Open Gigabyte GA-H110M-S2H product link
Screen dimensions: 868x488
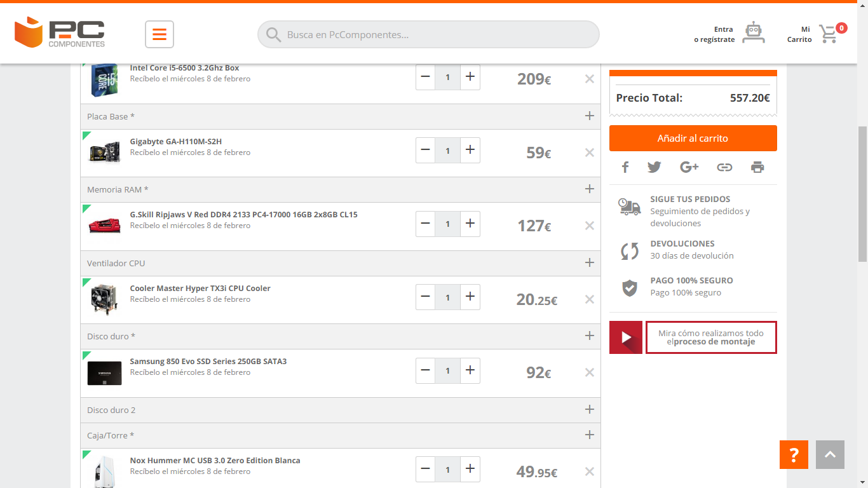pyautogui.click(x=176, y=142)
